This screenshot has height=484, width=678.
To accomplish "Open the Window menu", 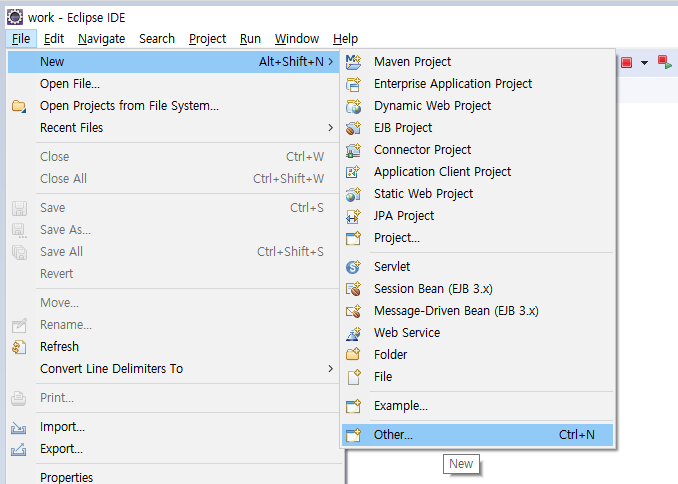I will [x=297, y=39].
